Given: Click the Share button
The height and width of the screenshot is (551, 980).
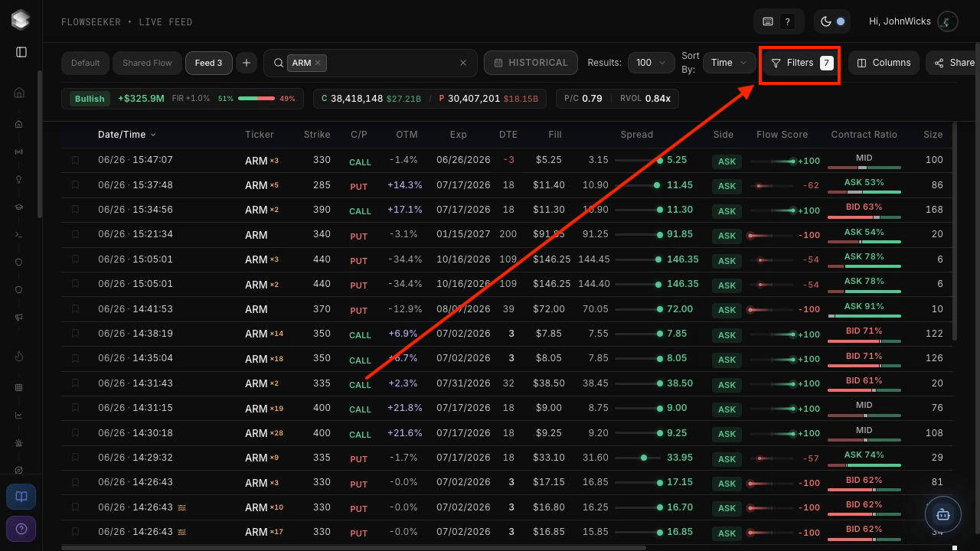Looking at the screenshot, I should 954,63.
